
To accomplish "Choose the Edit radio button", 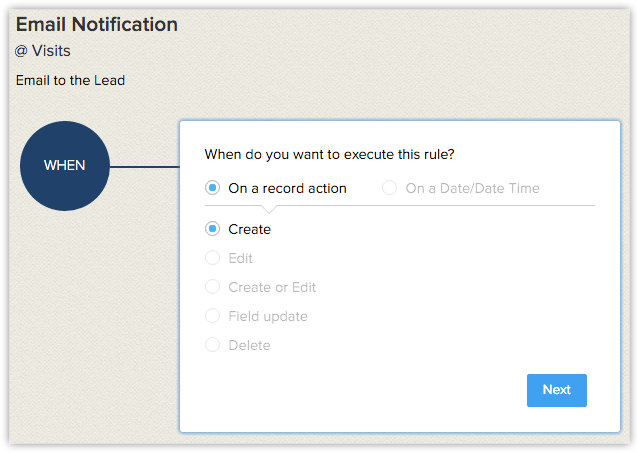I will click(x=212, y=258).
